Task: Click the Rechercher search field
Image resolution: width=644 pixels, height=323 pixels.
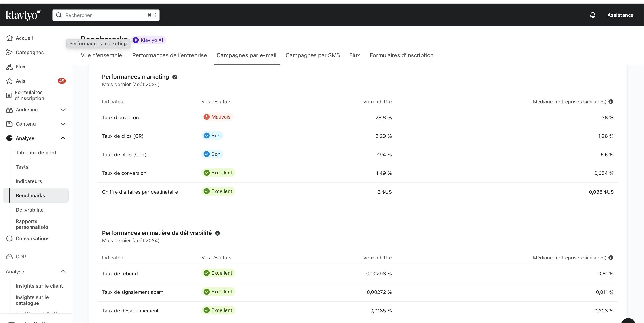Action: pyautogui.click(x=105, y=15)
